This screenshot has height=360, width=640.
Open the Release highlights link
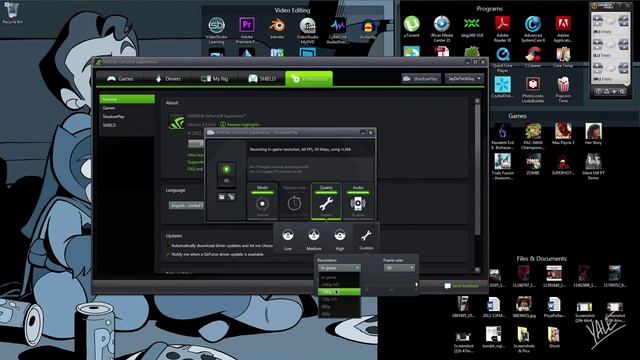tap(240, 124)
